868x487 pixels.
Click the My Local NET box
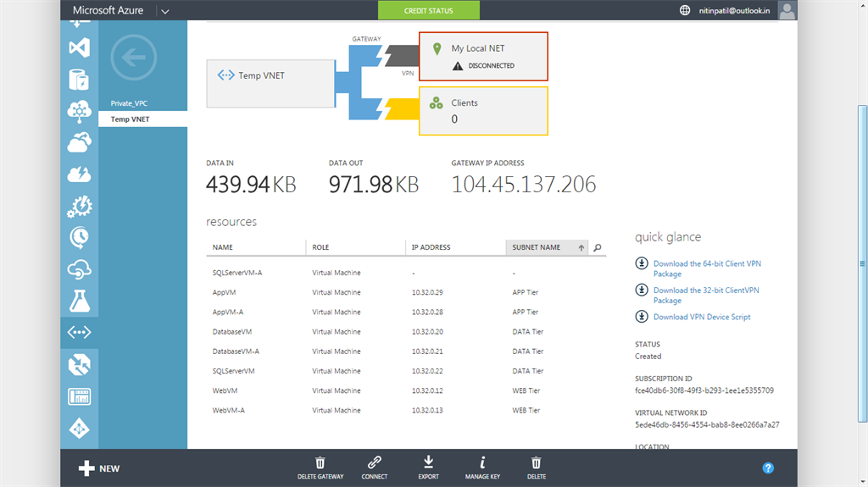pyautogui.click(x=483, y=57)
